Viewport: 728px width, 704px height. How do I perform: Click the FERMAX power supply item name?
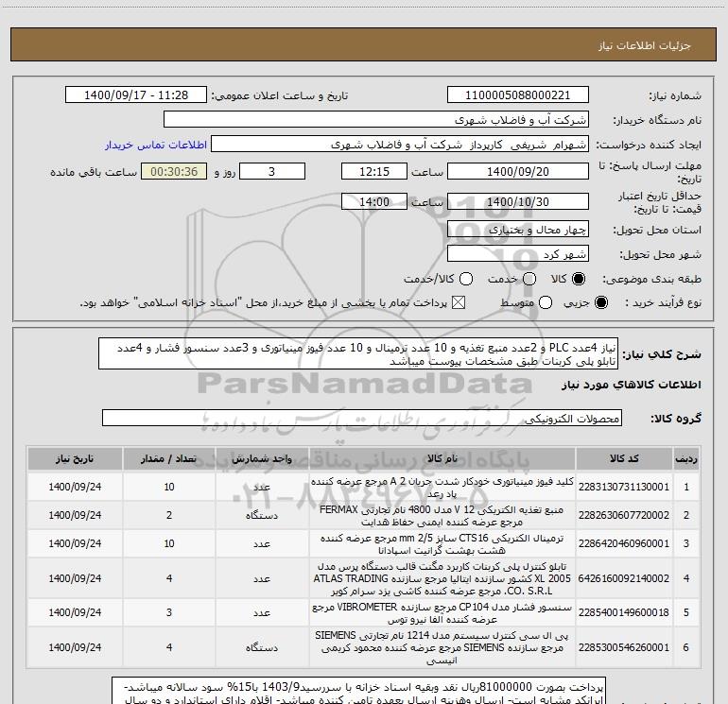click(x=442, y=516)
